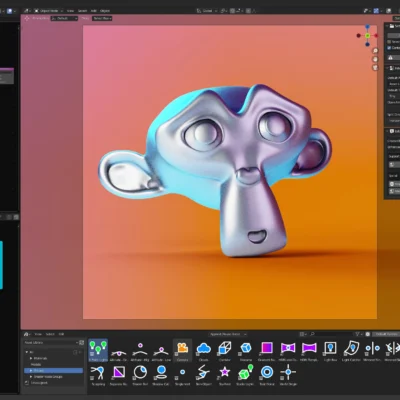The image size is (400, 400).
Task: Select the Starfield star asset
Action: point(225,375)
